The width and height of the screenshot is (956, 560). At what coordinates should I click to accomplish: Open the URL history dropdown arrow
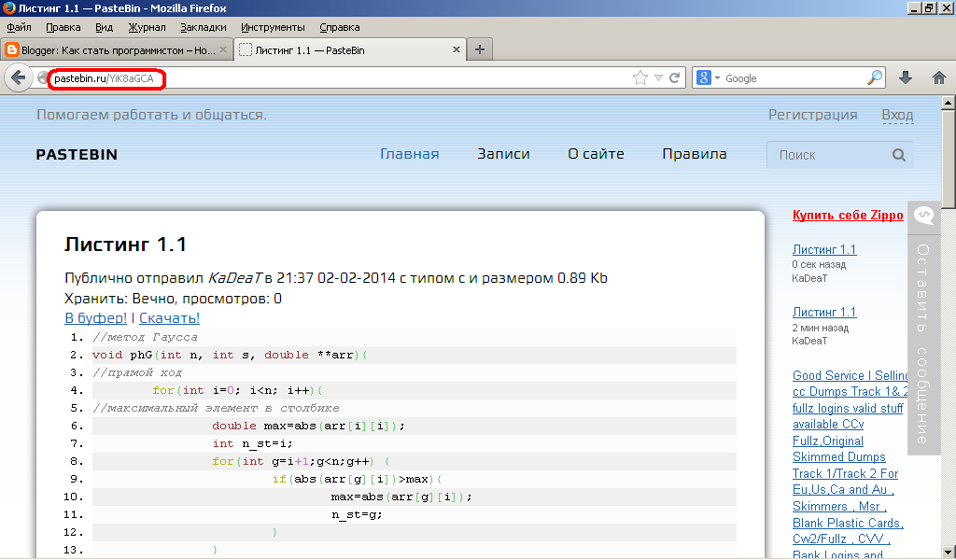click(658, 78)
